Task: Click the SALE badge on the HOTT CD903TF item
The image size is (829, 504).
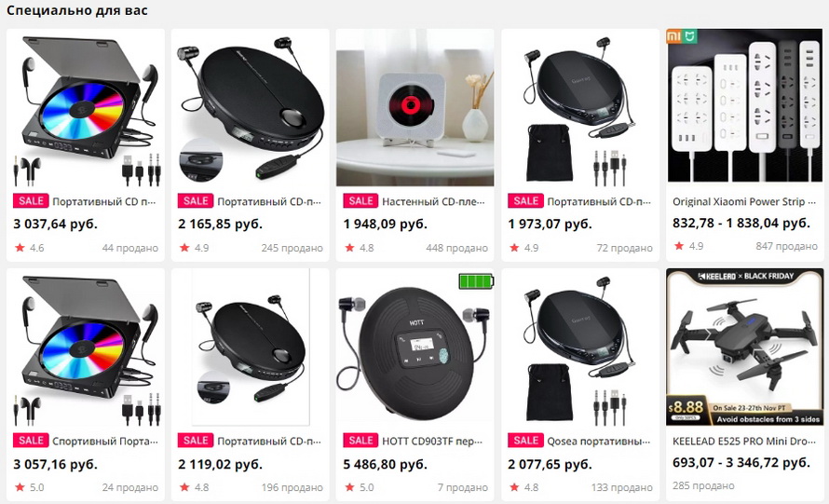Action: [x=360, y=441]
